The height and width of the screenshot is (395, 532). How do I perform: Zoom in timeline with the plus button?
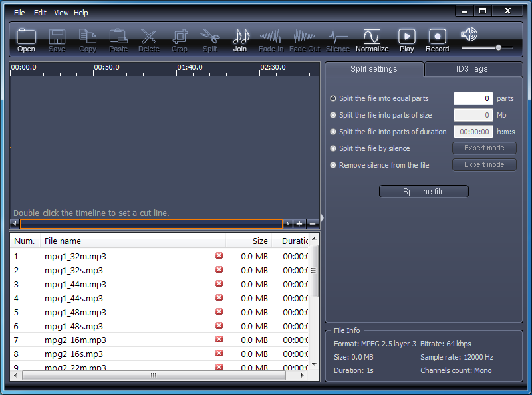[299, 224]
